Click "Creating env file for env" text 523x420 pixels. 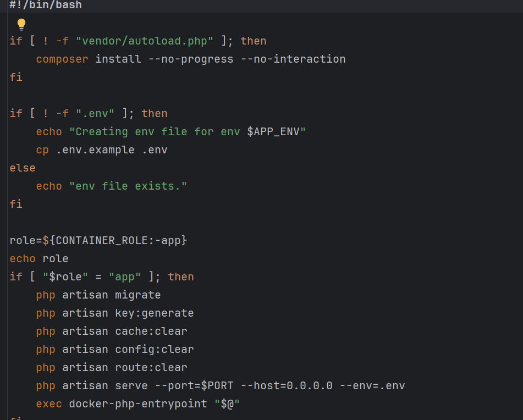[x=157, y=132]
